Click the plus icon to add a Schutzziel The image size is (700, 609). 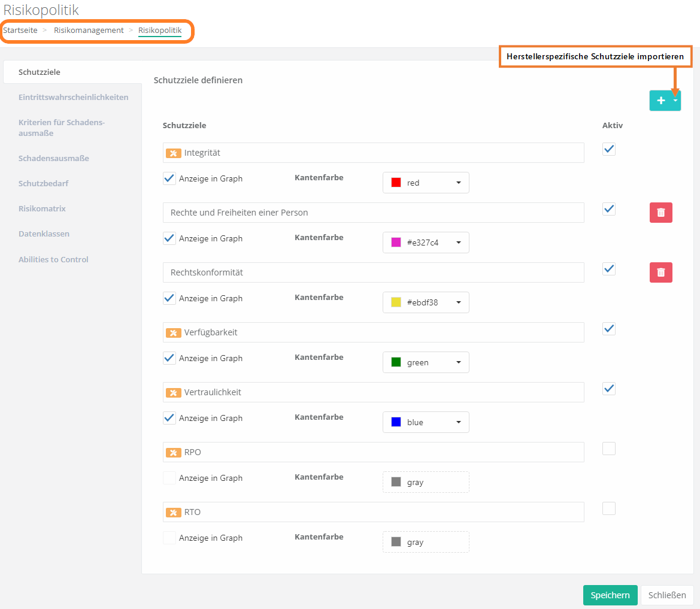point(660,101)
